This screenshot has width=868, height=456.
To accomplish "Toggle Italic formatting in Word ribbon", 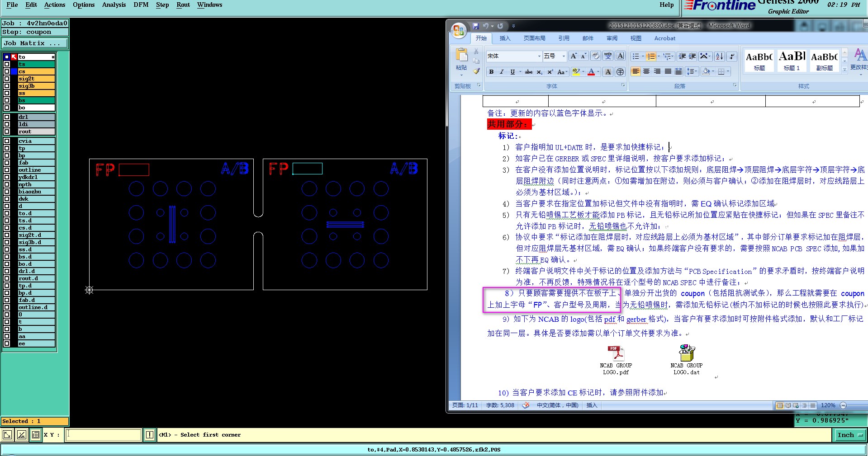I will (502, 72).
